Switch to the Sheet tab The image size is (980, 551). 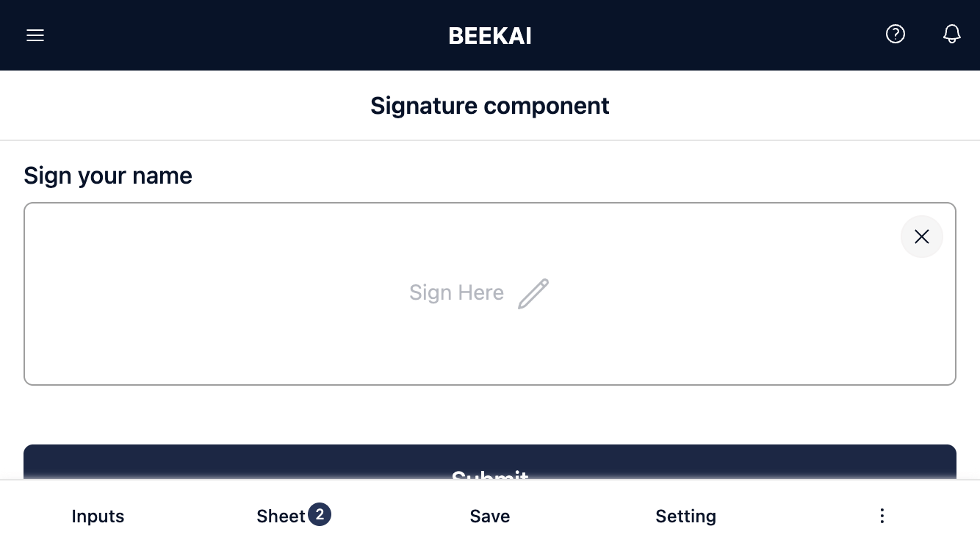(281, 516)
